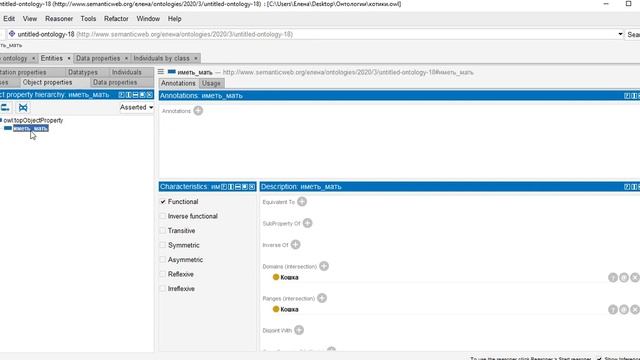Image resolution: width=640 pixels, height=360 pixels.
Task: Split horizontally icon in object property hierarchy header
Action: (136, 95)
